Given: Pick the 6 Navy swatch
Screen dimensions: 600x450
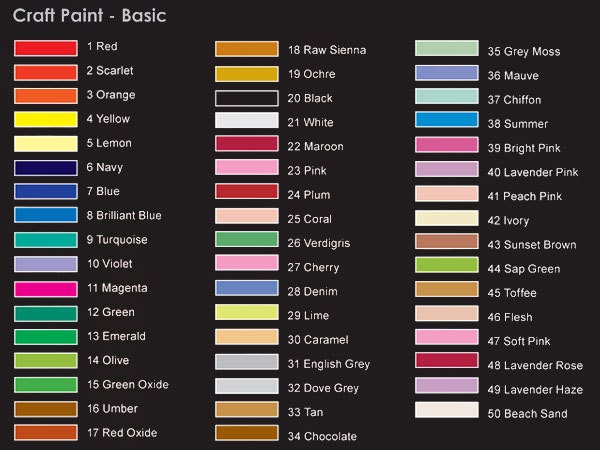Looking at the screenshot, I should point(46,168).
